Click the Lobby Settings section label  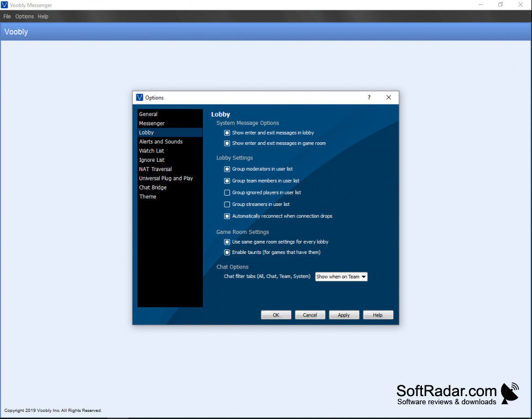[234, 158]
